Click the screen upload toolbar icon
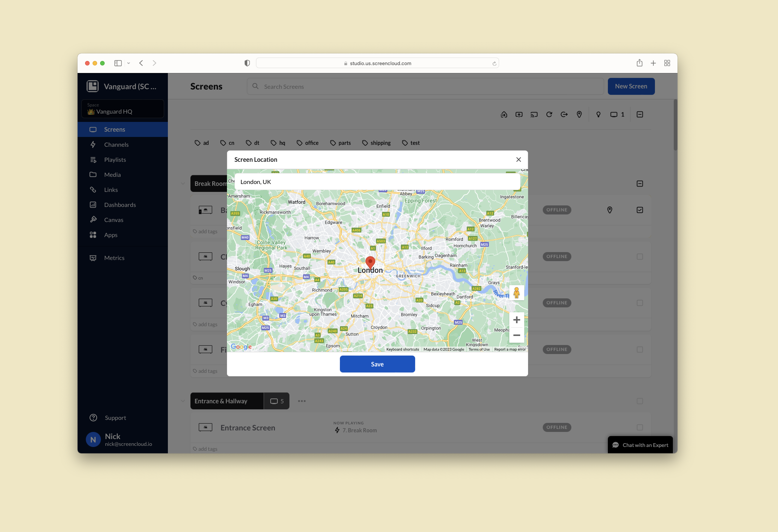Screen dimensions: 778x532 coord(519,114)
